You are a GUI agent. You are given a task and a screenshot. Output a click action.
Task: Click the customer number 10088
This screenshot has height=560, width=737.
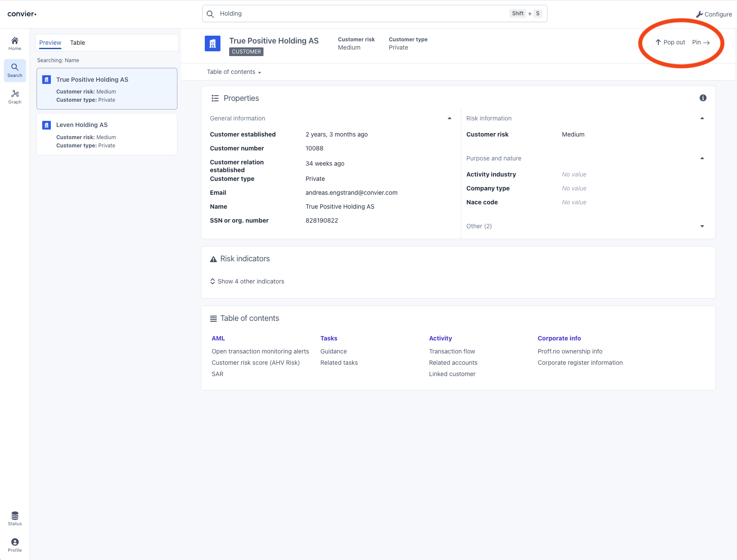[314, 148]
